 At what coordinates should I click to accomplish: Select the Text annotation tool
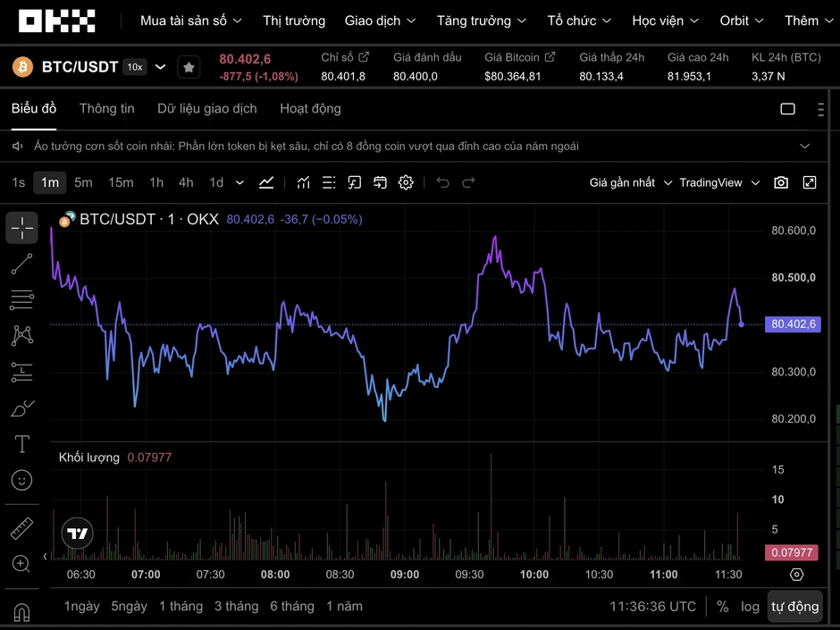(22, 444)
